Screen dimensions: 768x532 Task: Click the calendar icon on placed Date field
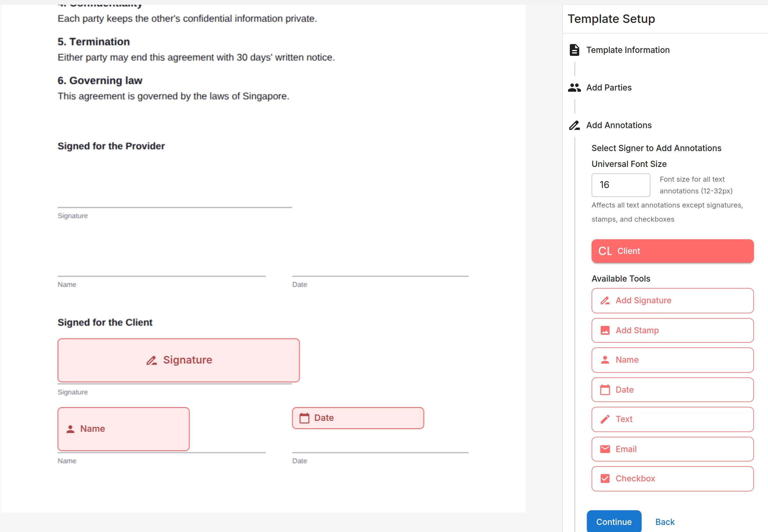304,418
